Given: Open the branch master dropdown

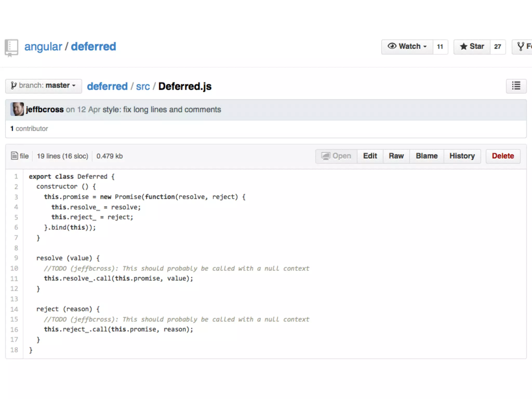Looking at the screenshot, I should tap(43, 86).
